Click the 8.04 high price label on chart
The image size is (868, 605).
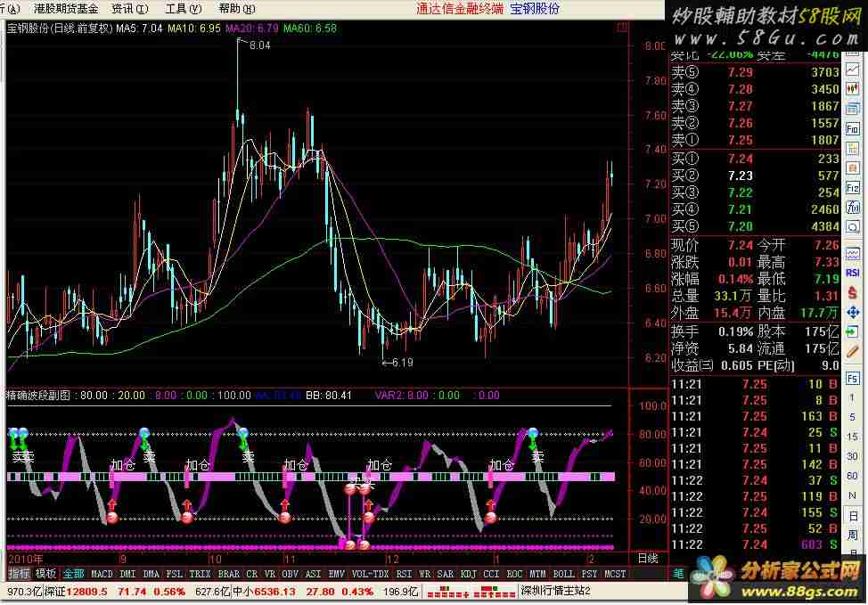(x=259, y=45)
